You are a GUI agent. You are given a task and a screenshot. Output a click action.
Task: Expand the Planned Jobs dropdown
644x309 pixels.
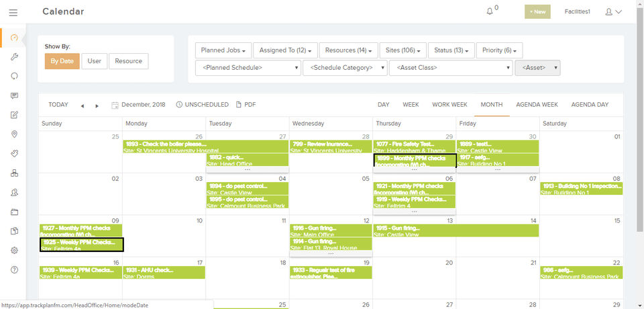point(224,50)
